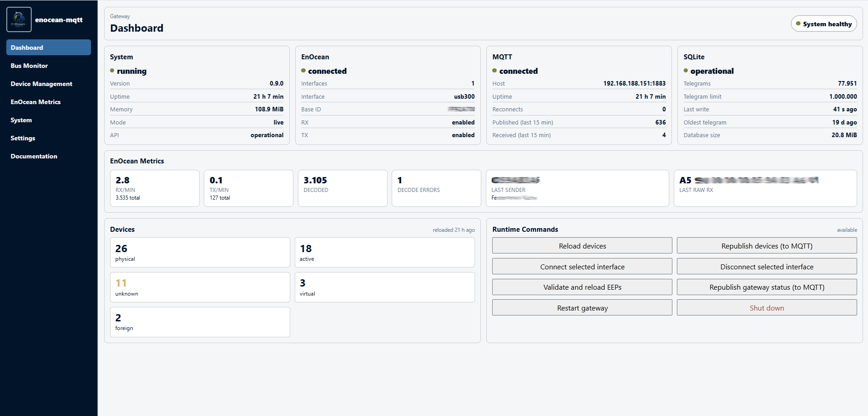Click the Reload devices button
The height and width of the screenshot is (416, 868).
click(x=582, y=246)
